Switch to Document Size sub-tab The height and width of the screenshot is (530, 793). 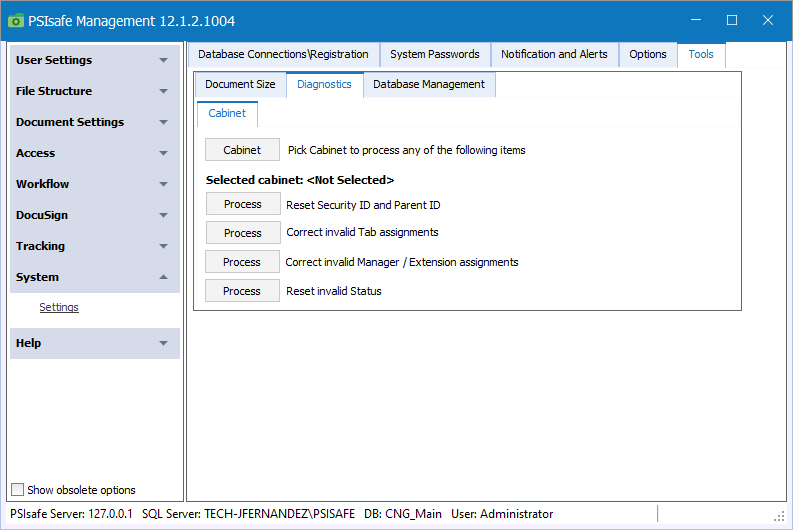[x=240, y=84]
